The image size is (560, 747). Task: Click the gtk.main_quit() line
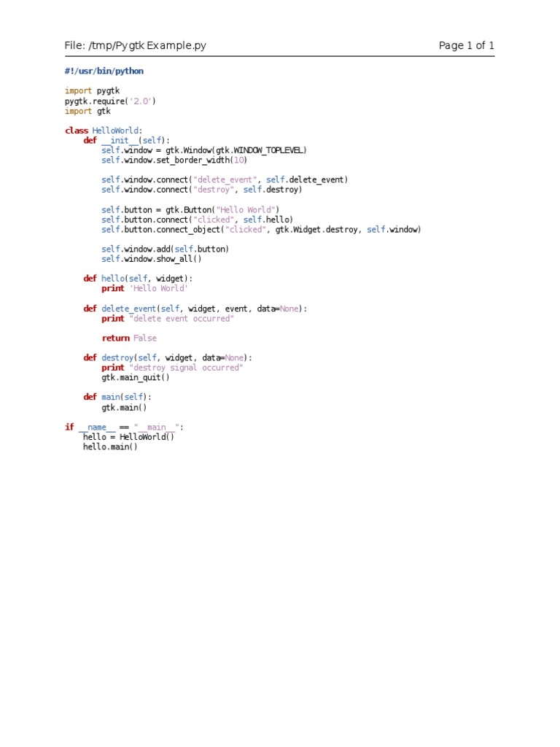[136, 377]
